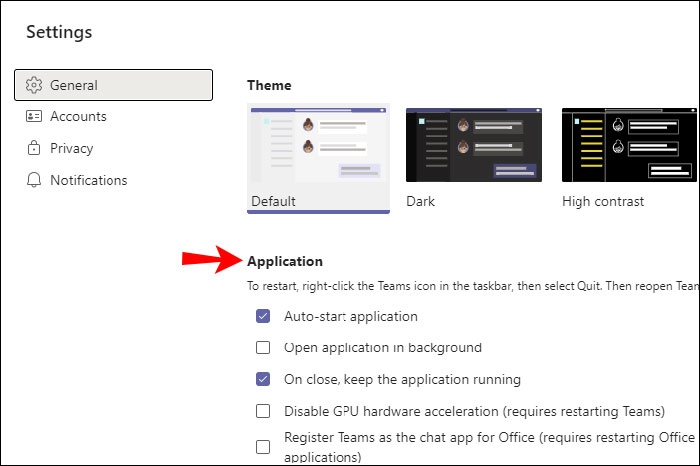Click the Notifications bell icon
Image resolution: width=700 pixels, height=466 pixels.
tap(34, 180)
